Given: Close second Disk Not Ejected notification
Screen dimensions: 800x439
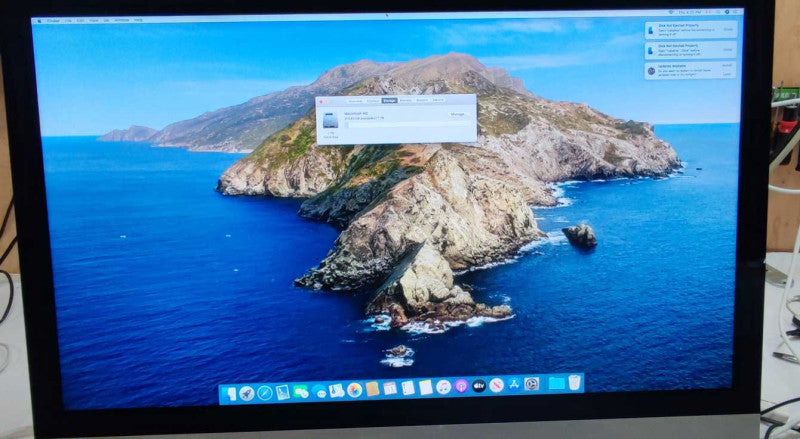Looking at the screenshot, I should 728,50.
